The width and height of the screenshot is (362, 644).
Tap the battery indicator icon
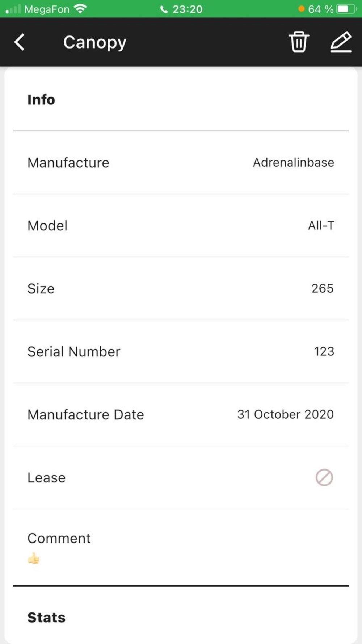click(347, 9)
